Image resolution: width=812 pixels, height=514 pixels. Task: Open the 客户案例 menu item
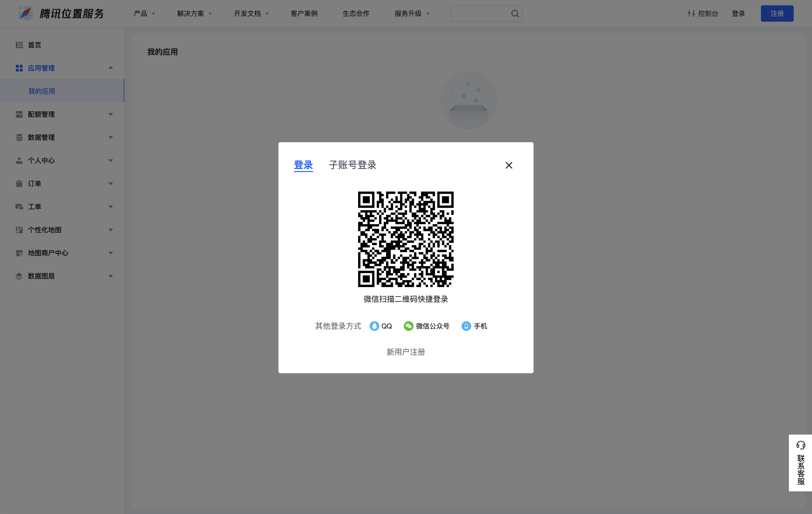coord(304,13)
